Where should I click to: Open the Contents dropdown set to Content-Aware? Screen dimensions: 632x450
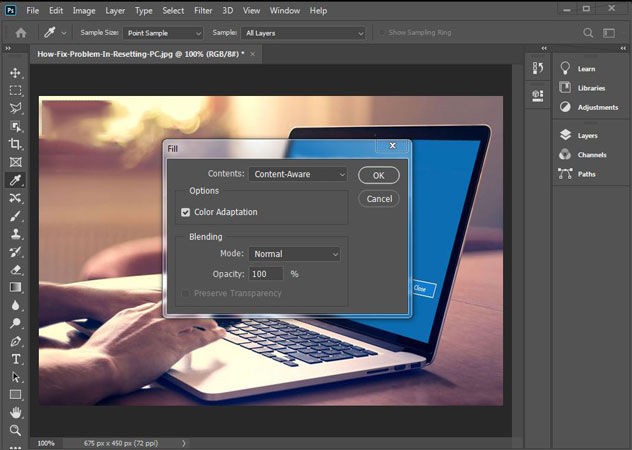pyautogui.click(x=297, y=174)
